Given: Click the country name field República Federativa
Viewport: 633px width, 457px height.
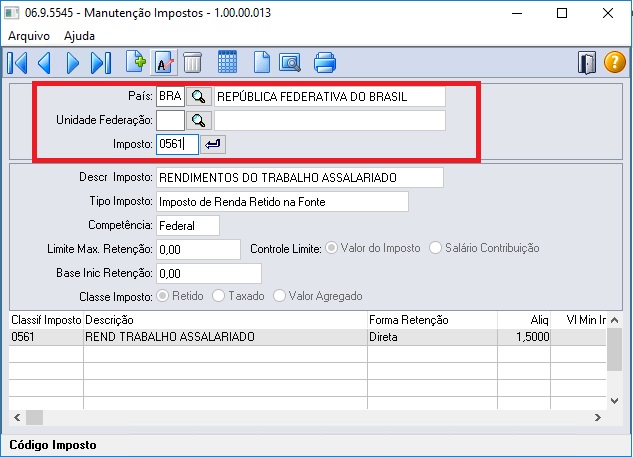Looking at the screenshot, I should click(329, 96).
